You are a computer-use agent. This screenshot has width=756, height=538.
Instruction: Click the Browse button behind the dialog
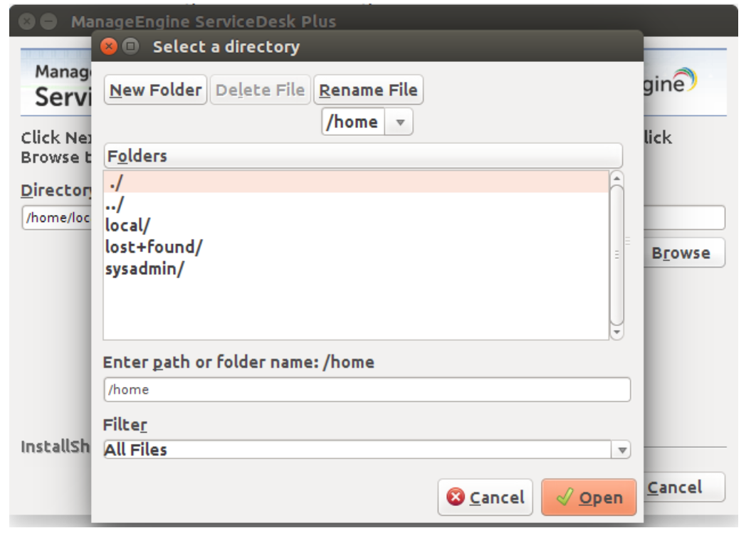pyautogui.click(x=681, y=253)
